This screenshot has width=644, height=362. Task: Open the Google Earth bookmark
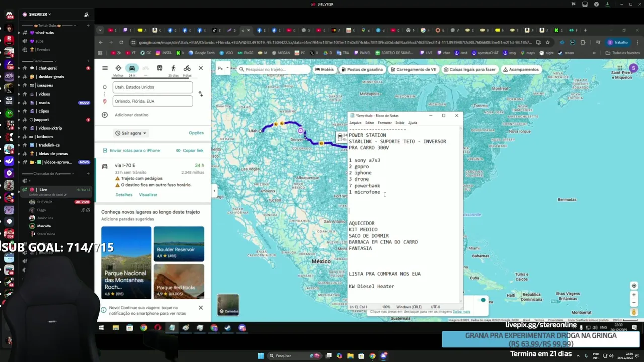tap(201, 53)
